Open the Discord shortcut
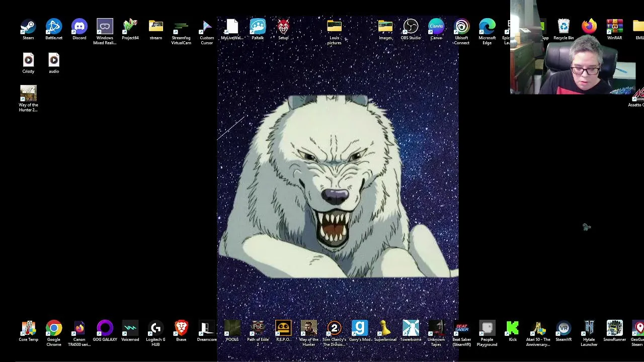 tap(79, 27)
